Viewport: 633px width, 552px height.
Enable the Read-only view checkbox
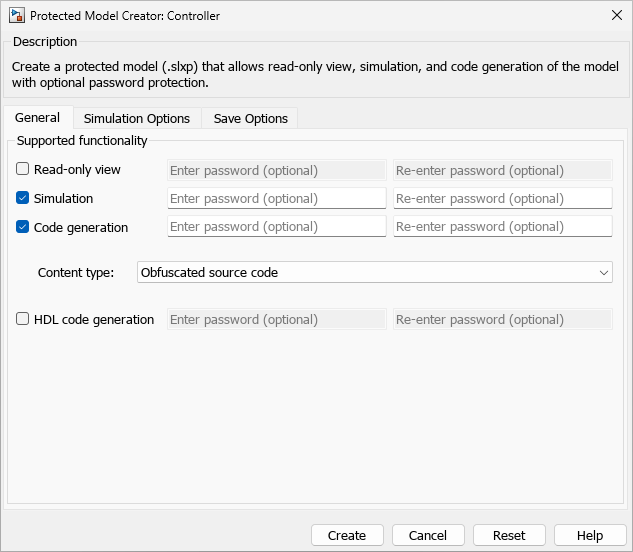coord(23,170)
